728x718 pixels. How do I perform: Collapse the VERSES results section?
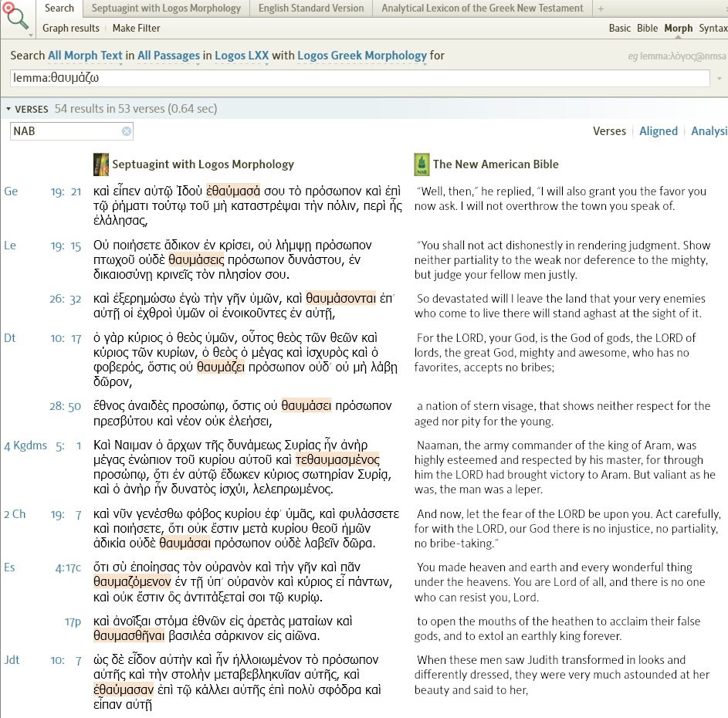point(8,109)
